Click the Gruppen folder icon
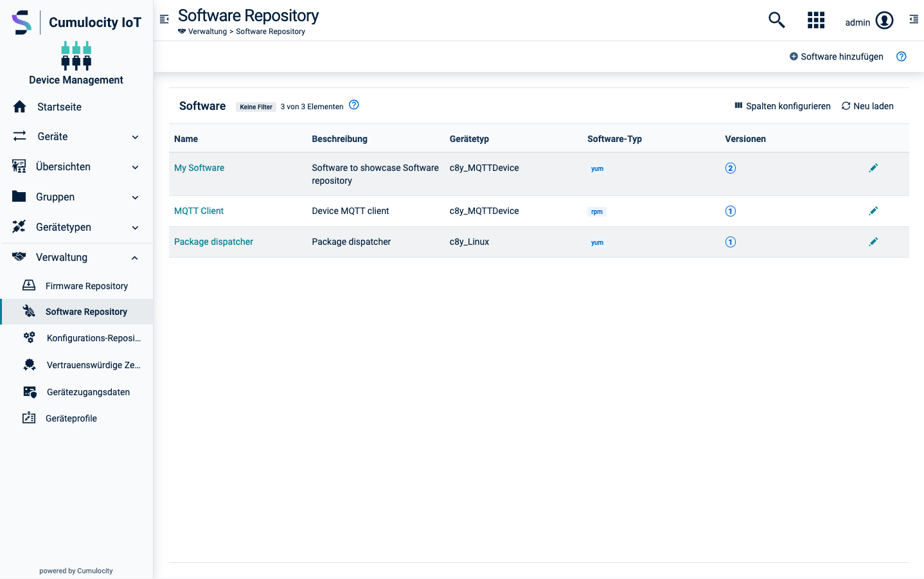 click(19, 196)
